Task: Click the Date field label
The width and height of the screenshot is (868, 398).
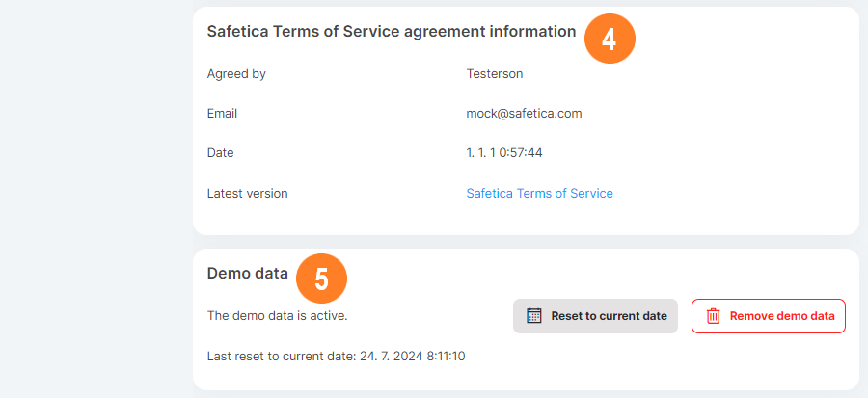Action: 220,152
